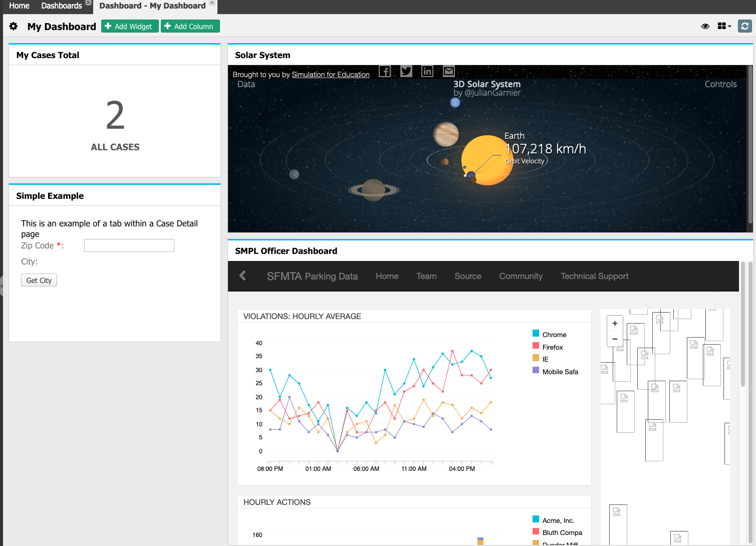Click the Zip Code input field
This screenshot has width=756, height=546.
(129, 245)
